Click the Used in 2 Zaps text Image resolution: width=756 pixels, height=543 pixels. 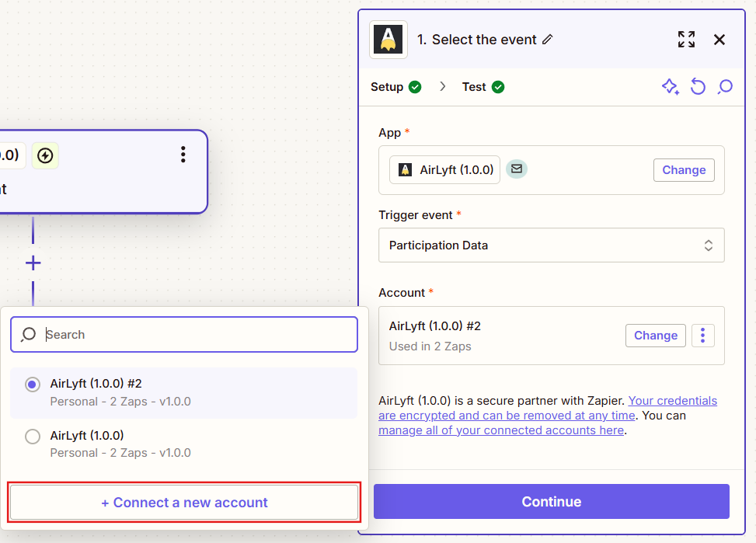click(x=430, y=346)
